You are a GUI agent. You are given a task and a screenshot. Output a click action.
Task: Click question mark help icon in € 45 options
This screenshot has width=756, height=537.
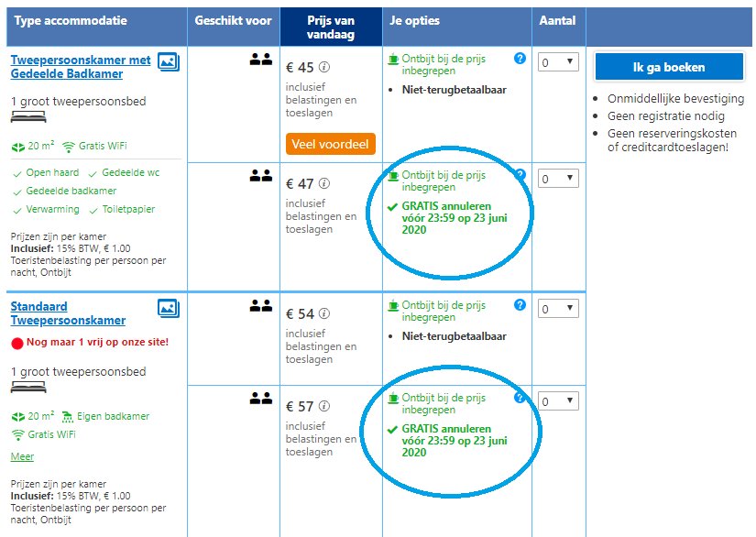point(520,59)
